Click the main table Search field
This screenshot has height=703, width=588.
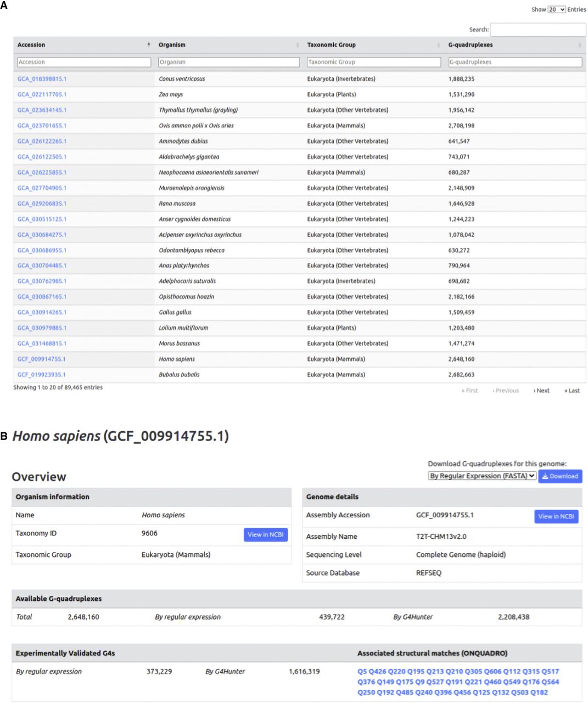(537, 30)
